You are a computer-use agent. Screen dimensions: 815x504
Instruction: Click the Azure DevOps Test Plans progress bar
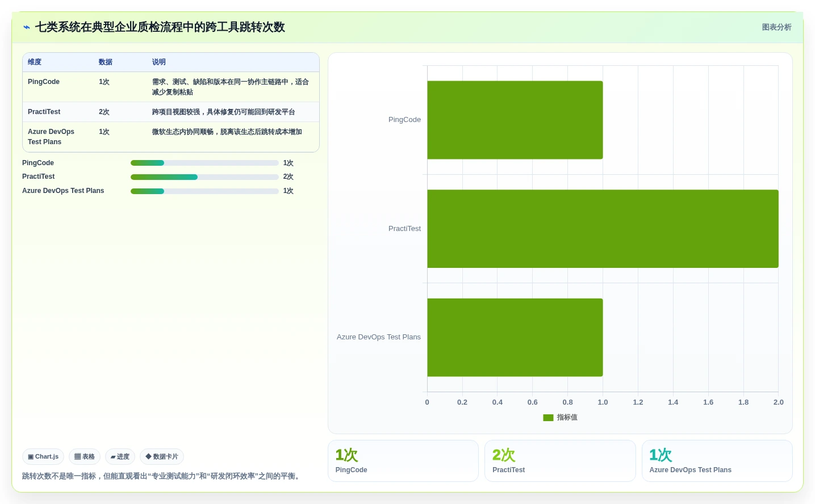tap(204, 191)
